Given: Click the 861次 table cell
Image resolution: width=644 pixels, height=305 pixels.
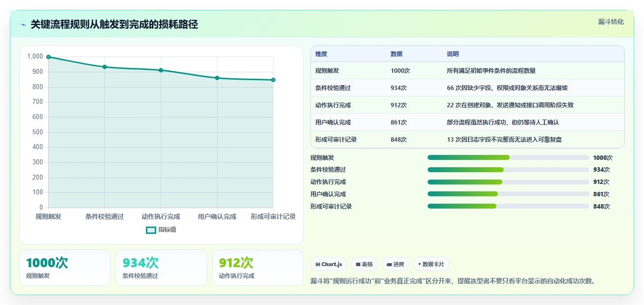Looking at the screenshot, I should click(399, 122).
